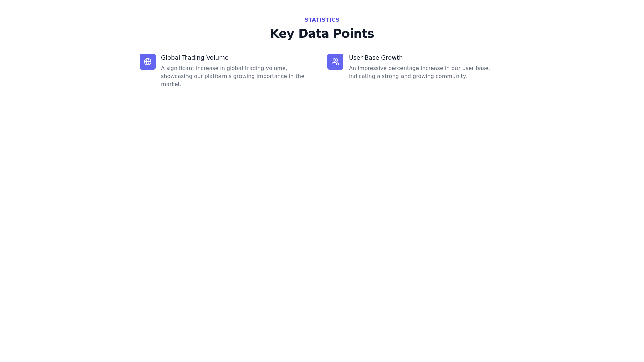Select the User Base Growth title
Image resolution: width=644 pixels, height=362 pixels.
[376, 58]
